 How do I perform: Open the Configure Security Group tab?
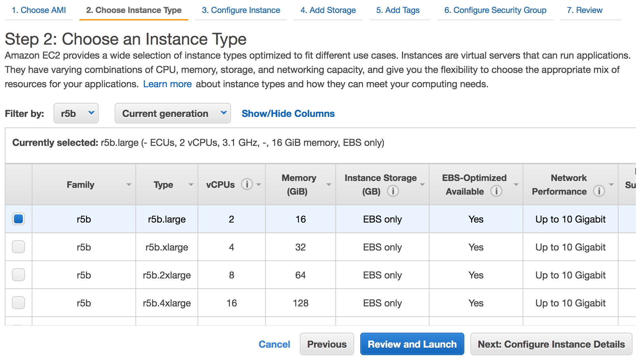point(495,10)
